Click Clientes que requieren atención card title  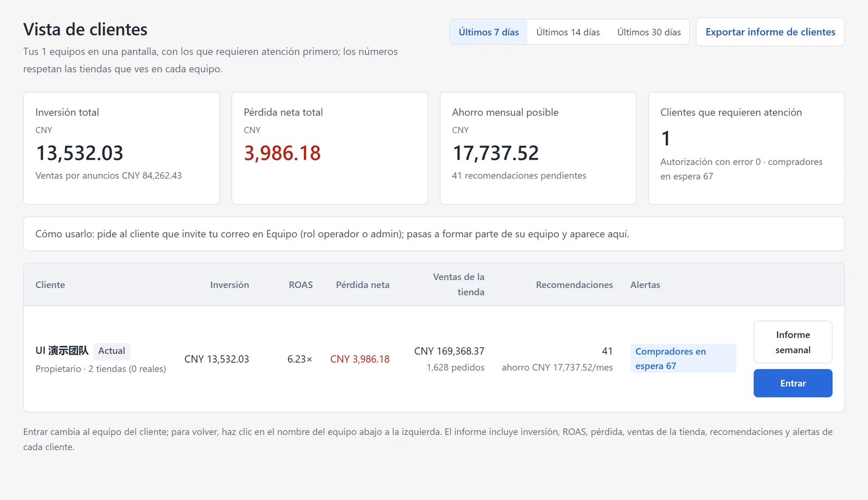(731, 112)
